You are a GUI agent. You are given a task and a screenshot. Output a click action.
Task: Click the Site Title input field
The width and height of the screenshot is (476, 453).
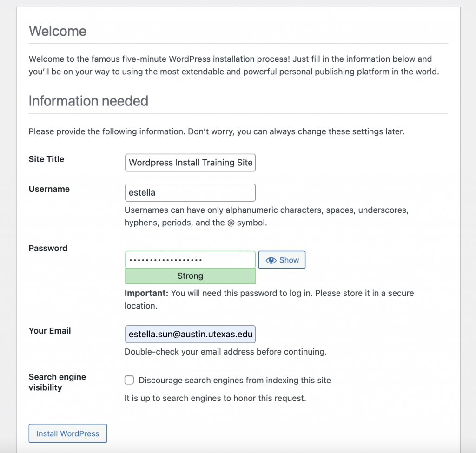[190, 163]
